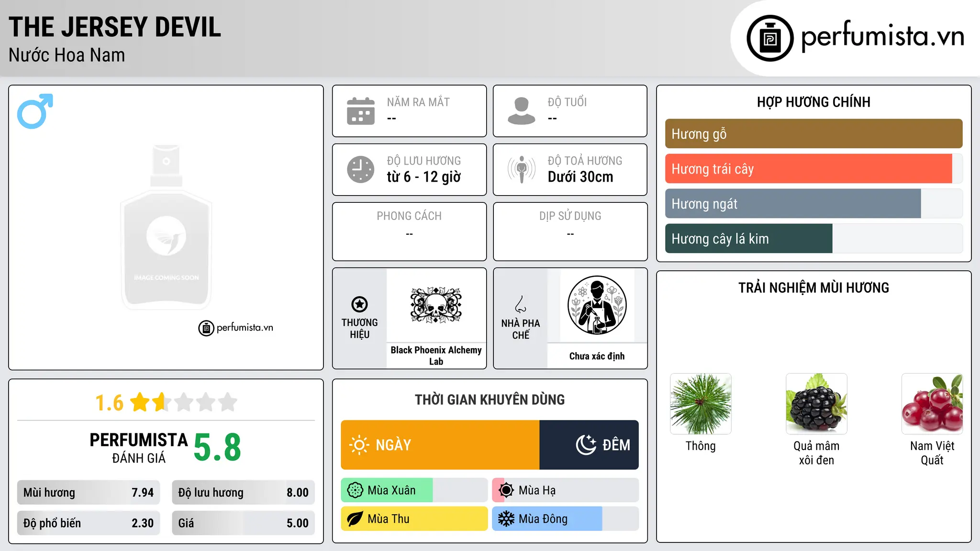This screenshot has width=980, height=551.
Task: Click the Mùa Thu season bar
Action: (x=414, y=519)
